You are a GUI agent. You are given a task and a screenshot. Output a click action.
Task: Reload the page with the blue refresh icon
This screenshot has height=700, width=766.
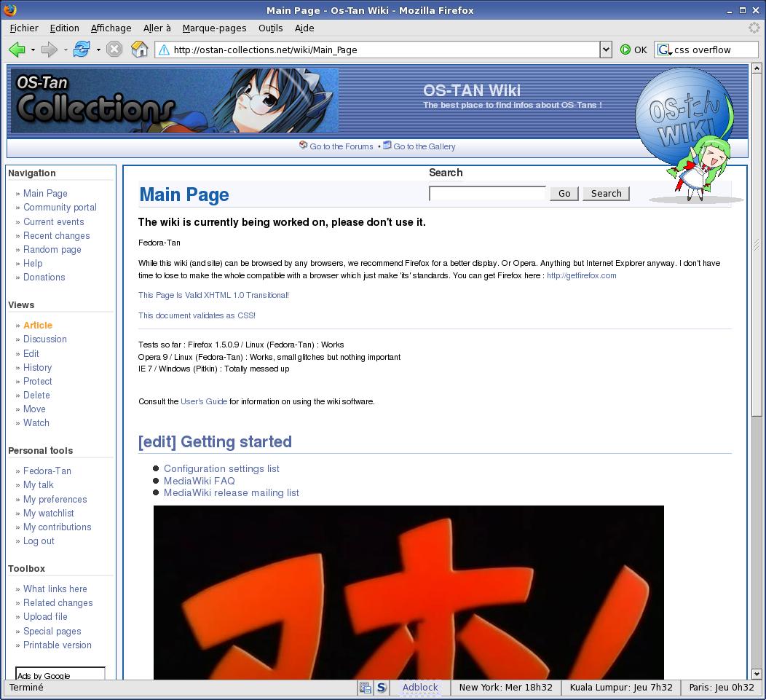pos(82,50)
